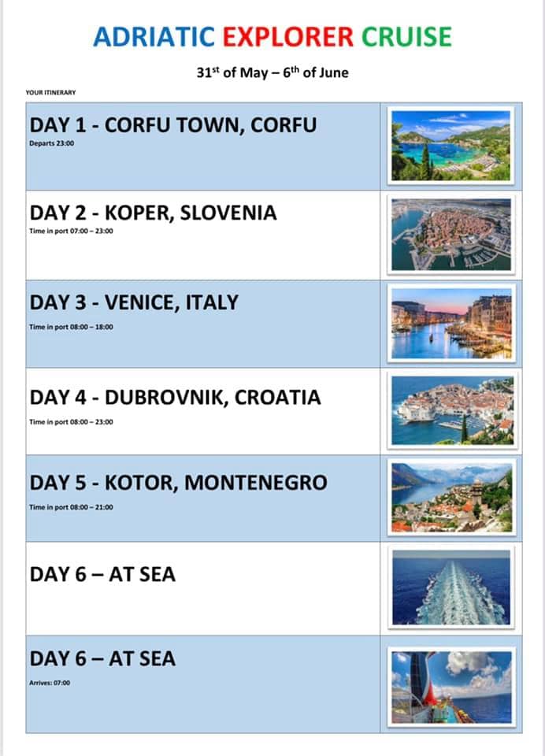This screenshot has height=756, width=545.
Task: Click the Arrives 07:00 text
Action: 50,683
